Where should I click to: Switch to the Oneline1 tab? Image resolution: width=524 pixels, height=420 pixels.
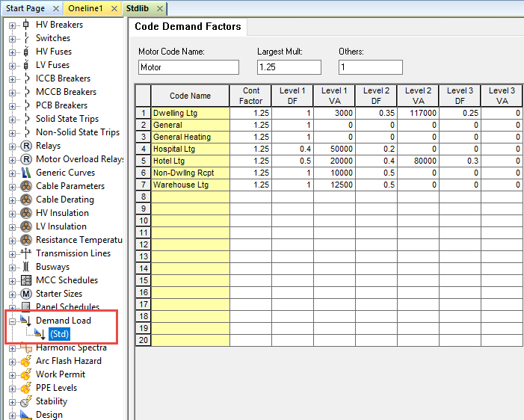(x=87, y=8)
